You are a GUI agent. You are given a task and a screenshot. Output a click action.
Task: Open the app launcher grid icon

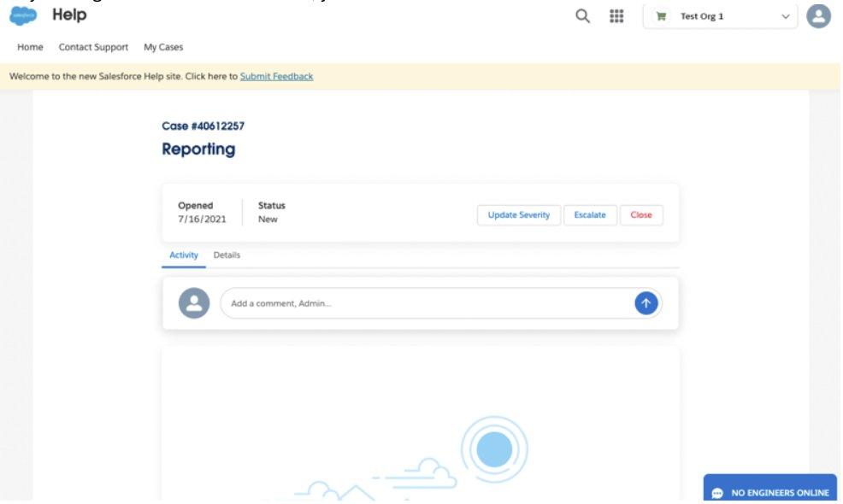pyautogui.click(x=616, y=16)
